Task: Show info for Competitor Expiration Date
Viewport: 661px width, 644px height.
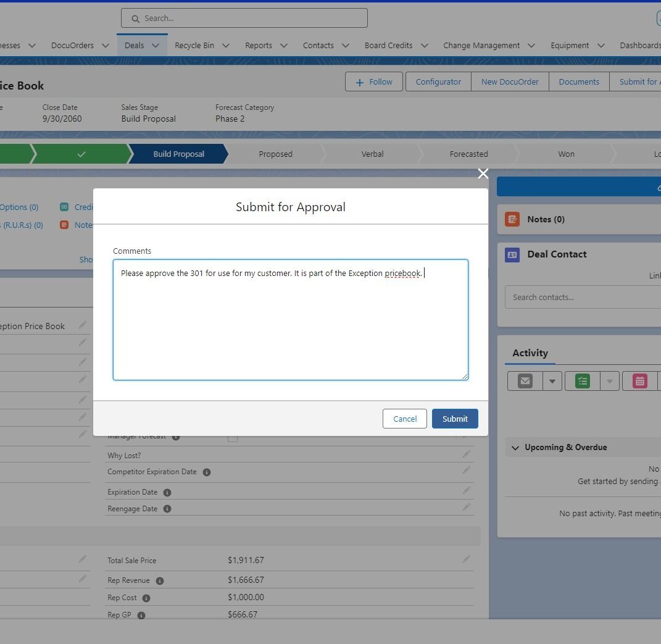Action: pos(207,472)
